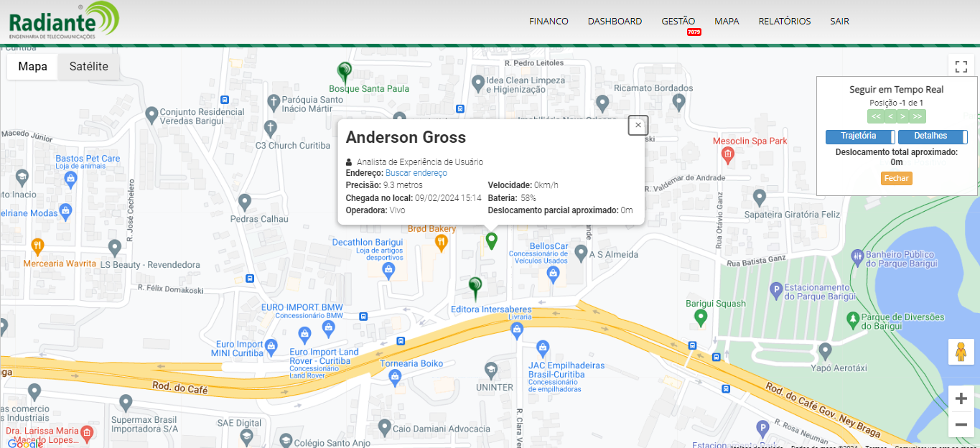Open the GESTÃO menu
Viewport: 980px width, 448px height.
click(x=678, y=22)
